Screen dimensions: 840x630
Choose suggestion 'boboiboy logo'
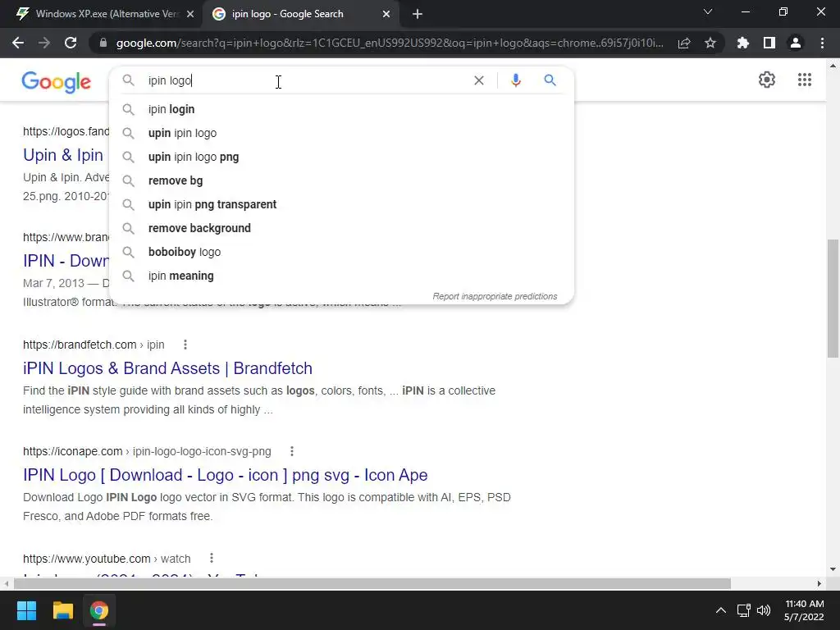click(x=341, y=252)
